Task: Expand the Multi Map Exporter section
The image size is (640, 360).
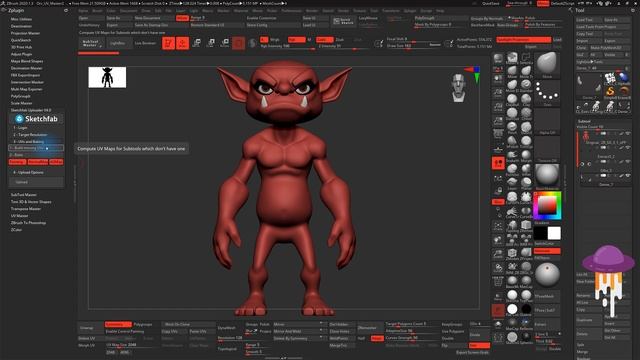Action: pos(27,89)
